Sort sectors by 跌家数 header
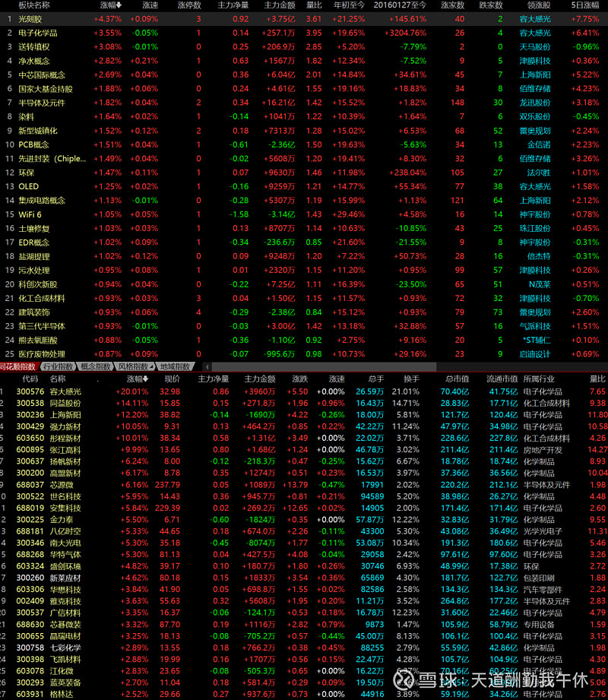The image size is (608, 700). click(491, 5)
